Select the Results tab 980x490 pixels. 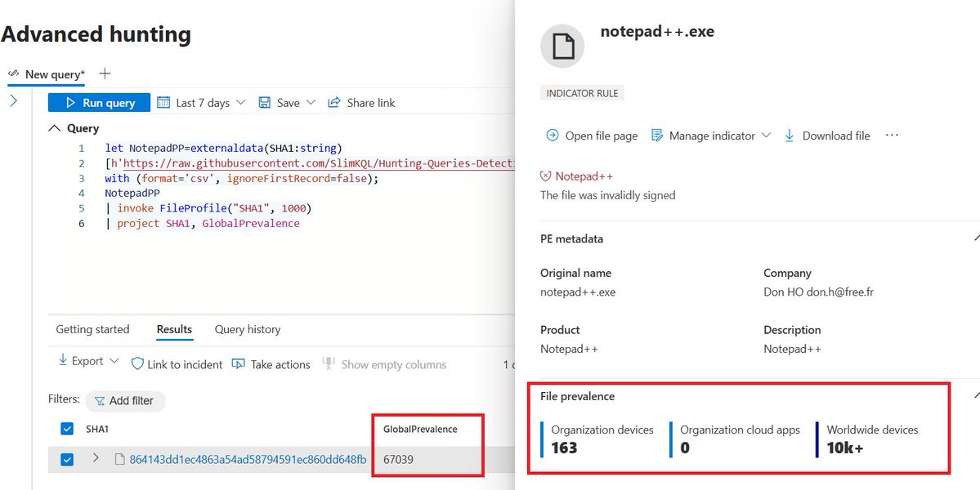tap(174, 329)
